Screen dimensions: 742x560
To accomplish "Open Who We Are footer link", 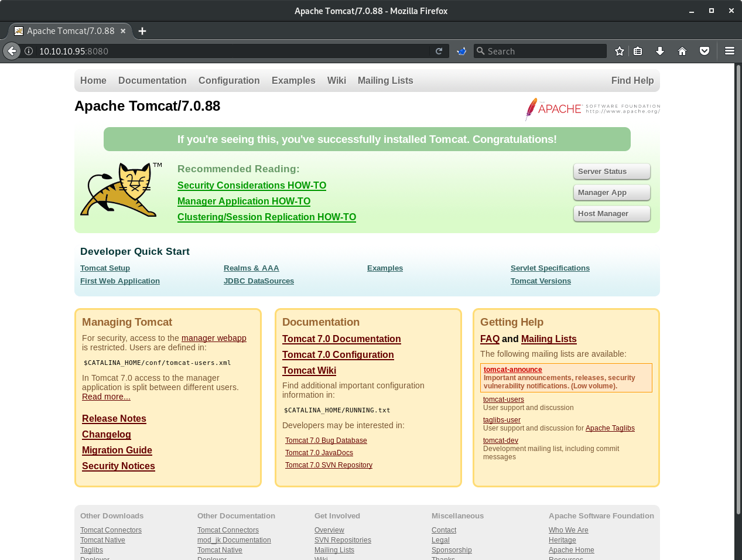I will pyautogui.click(x=569, y=530).
